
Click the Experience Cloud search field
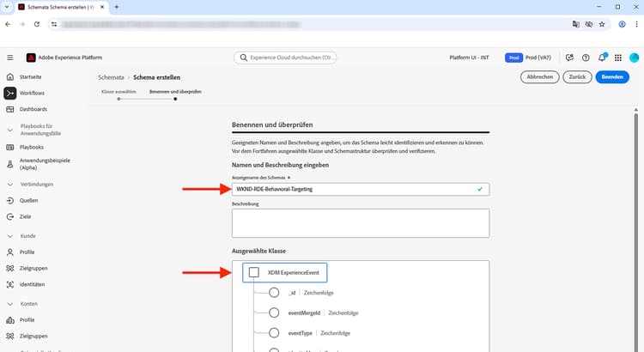pos(285,58)
